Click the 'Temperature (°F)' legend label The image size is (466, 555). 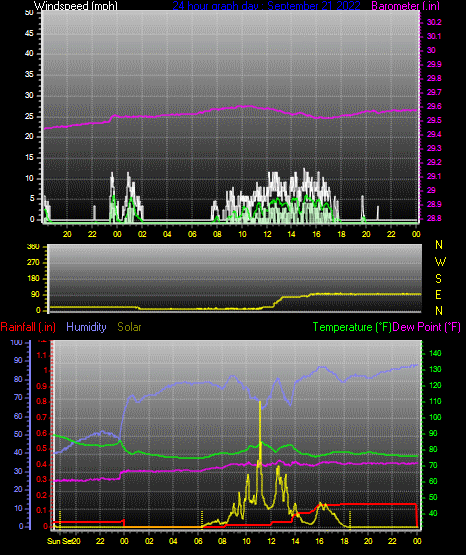click(352, 327)
